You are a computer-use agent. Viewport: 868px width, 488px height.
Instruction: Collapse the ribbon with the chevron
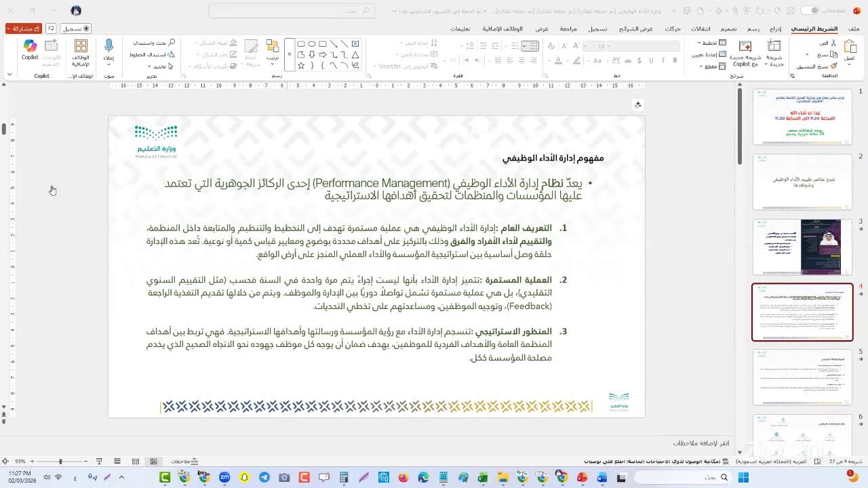[x=9, y=75]
